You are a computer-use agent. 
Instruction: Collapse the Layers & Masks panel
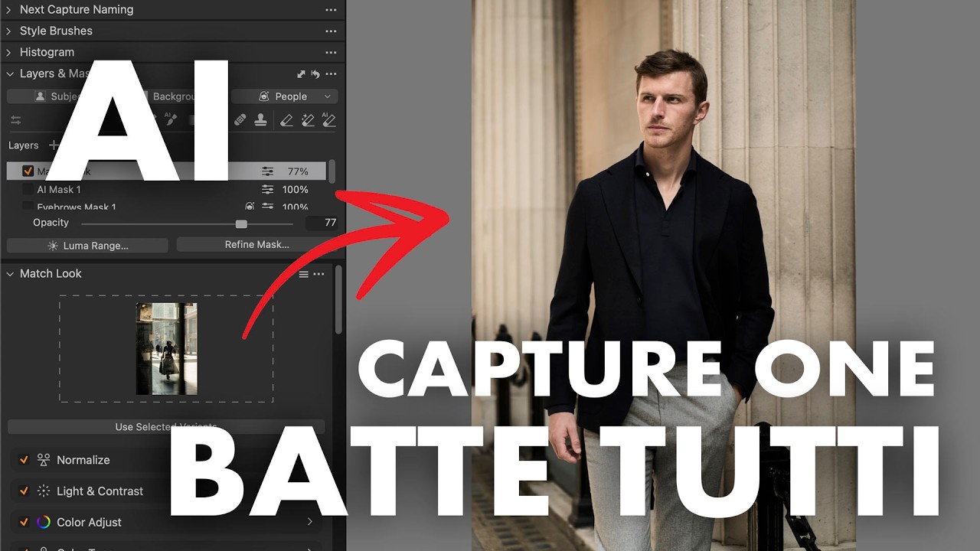tap(10, 74)
